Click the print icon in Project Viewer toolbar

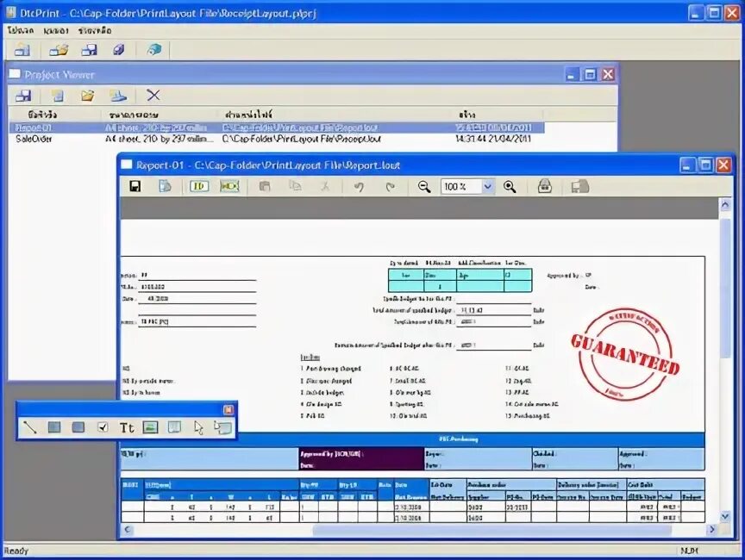tap(118, 96)
